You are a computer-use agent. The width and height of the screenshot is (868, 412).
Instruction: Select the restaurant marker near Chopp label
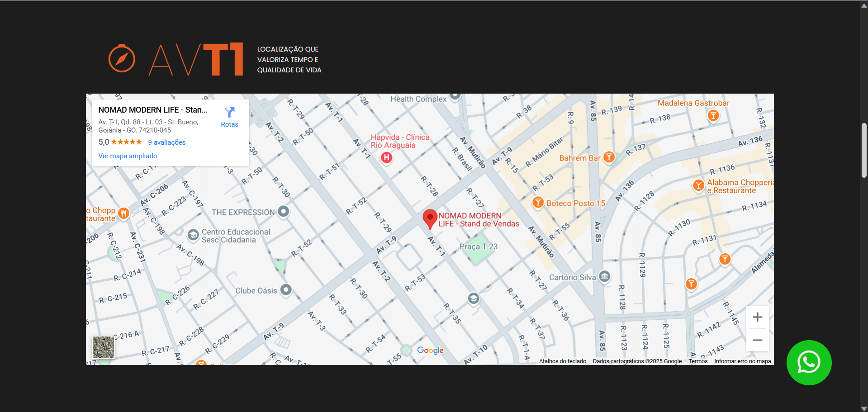coord(123,213)
